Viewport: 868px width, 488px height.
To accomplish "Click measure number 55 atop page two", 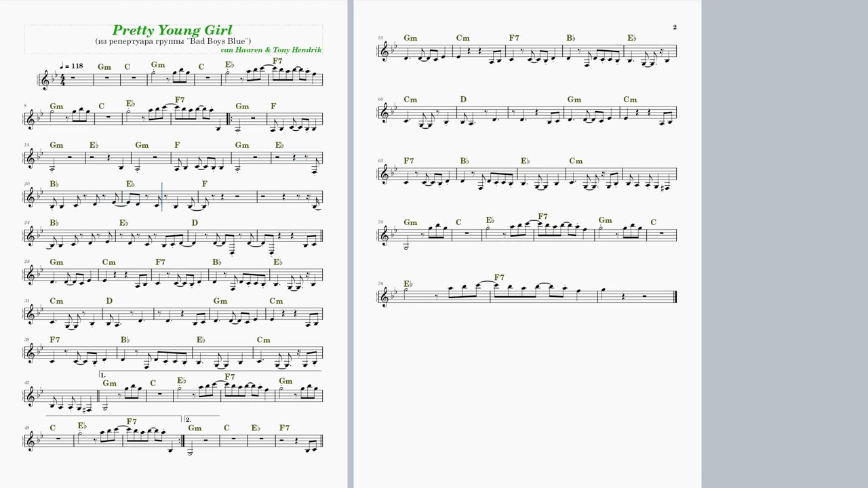I will point(380,38).
